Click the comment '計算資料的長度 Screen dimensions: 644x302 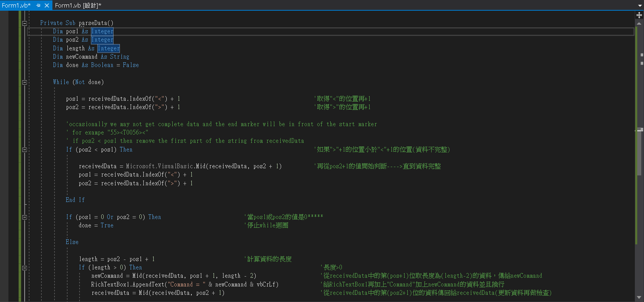[268, 259]
